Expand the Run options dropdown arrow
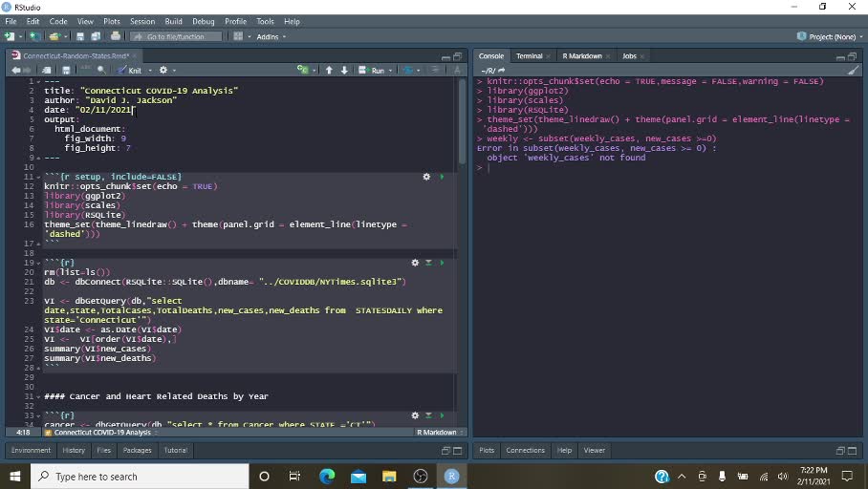The image size is (868, 489). 390,71
